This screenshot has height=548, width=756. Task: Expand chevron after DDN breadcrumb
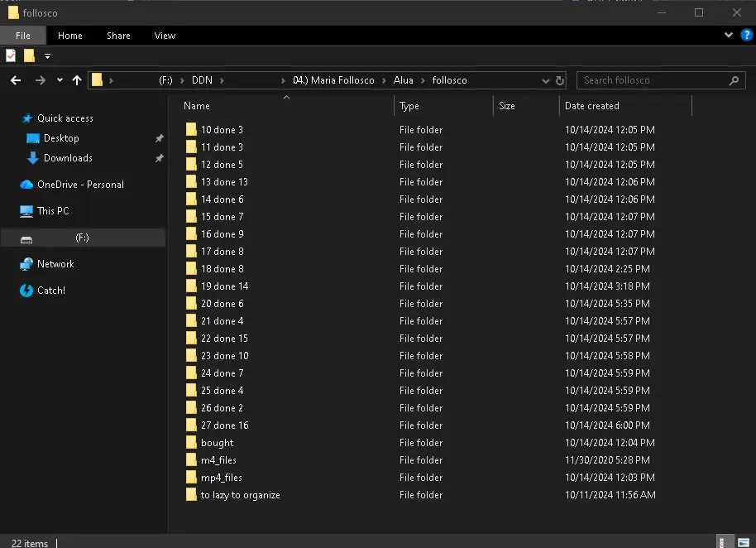(222, 80)
